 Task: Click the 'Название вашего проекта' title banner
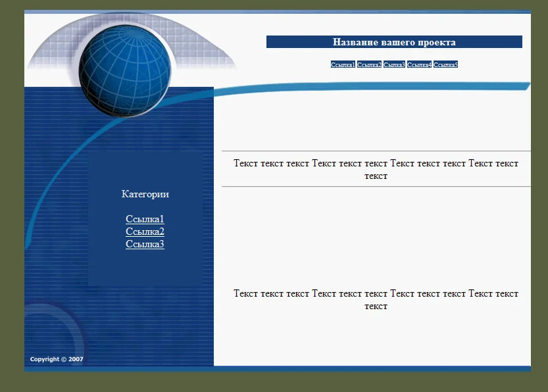(x=394, y=42)
